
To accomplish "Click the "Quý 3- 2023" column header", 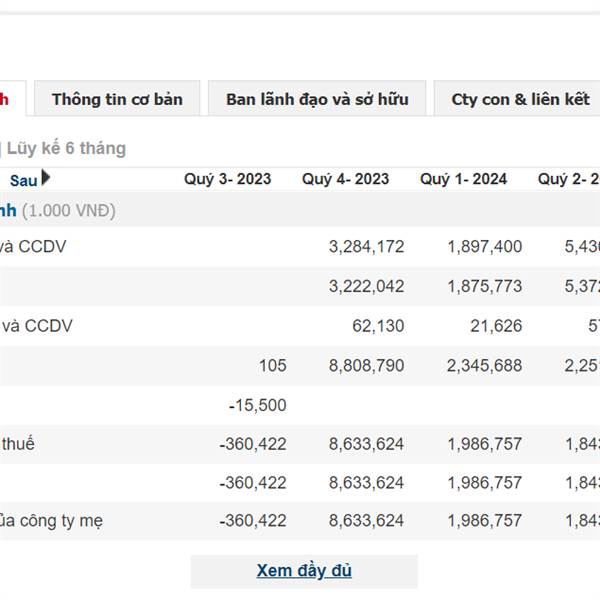I will click(227, 179).
